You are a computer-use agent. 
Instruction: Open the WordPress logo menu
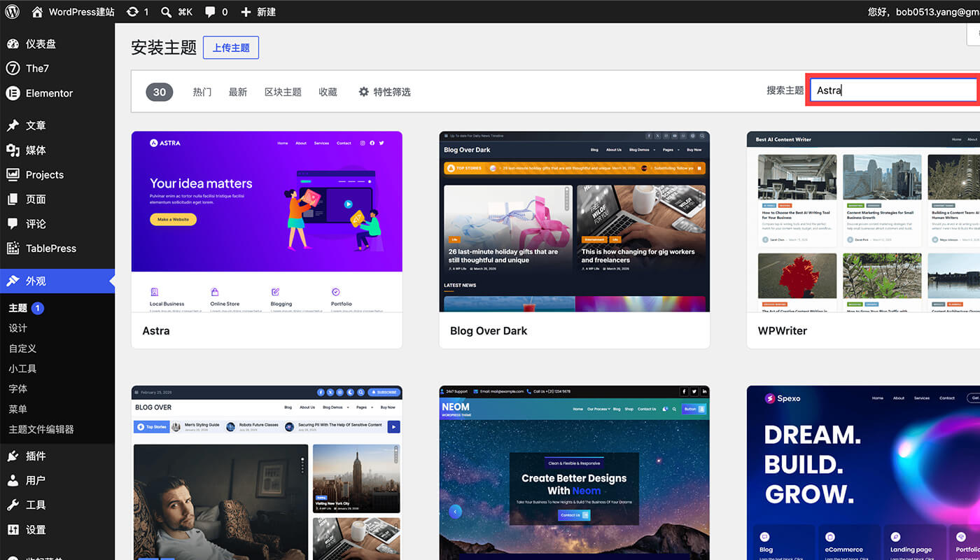pyautogui.click(x=13, y=12)
